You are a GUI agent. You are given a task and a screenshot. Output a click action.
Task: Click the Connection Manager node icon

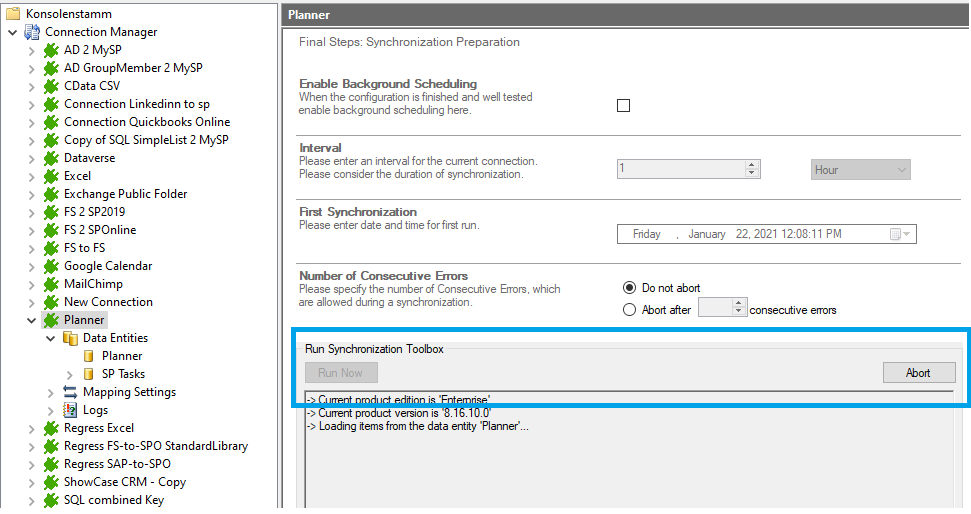(32, 32)
